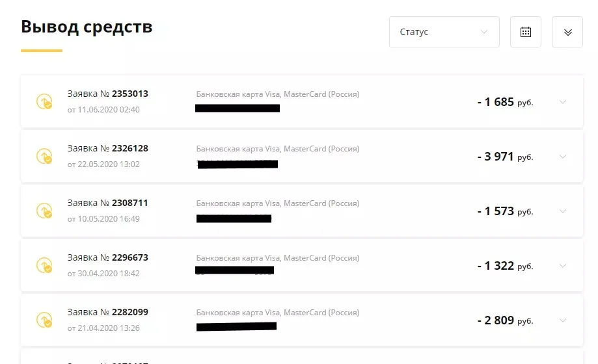This screenshot has height=364, width=598.
Task: Click status icon for request 2282099
Action: pos(44,320)
